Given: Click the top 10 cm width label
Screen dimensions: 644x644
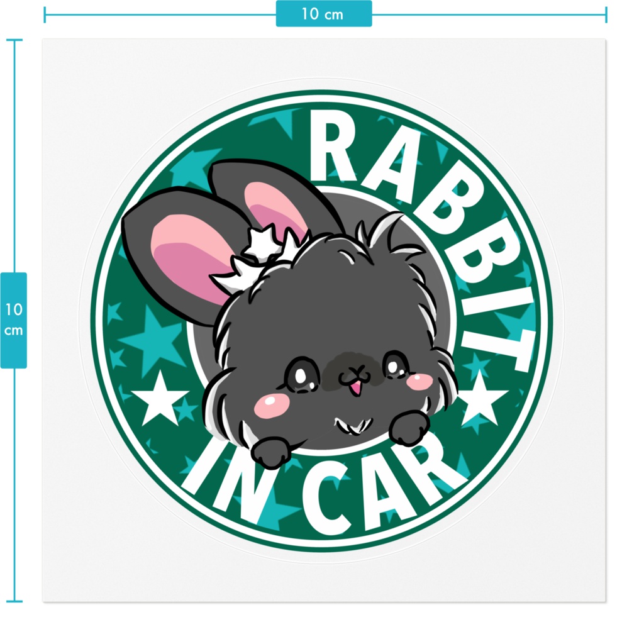Looking at the screenshot, I should [324, 14].
